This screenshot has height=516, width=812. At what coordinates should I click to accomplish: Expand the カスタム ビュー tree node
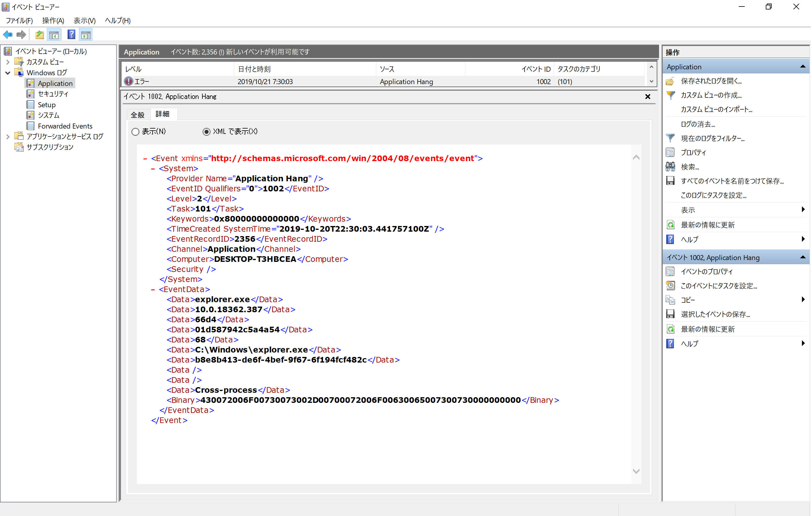tap(7, 62)
